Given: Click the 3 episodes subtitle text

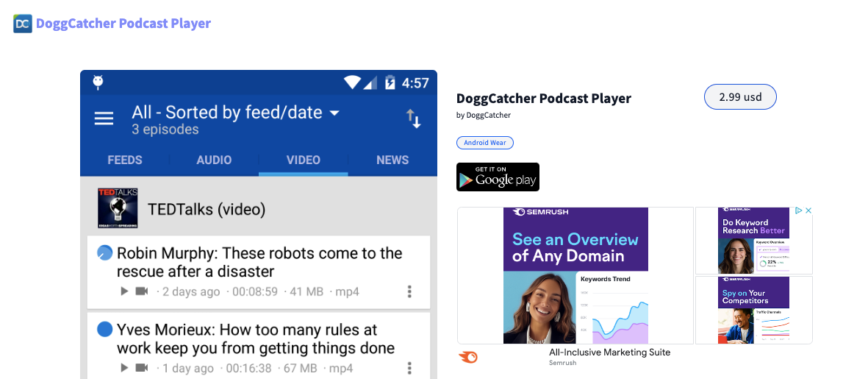Looking at the screenshot, I should pos(165,130).
